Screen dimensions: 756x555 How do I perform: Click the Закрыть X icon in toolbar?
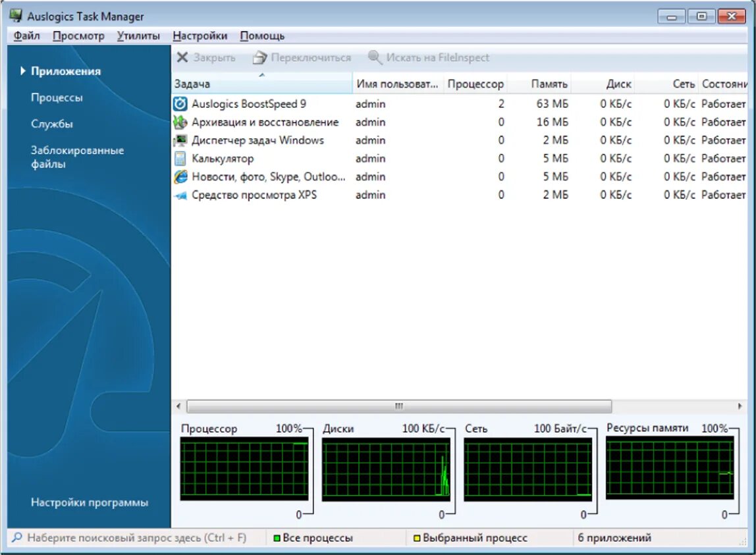182,57
